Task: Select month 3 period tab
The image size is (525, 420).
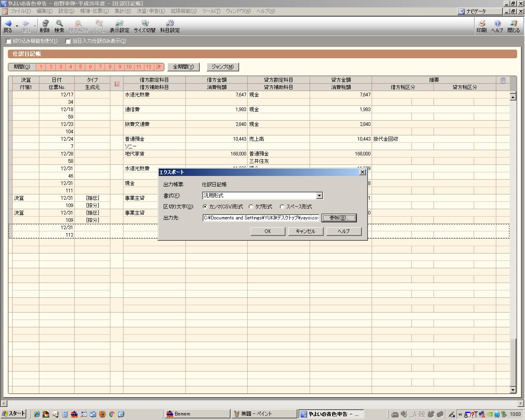Action: pyautogui.click(x=61, y=67)
